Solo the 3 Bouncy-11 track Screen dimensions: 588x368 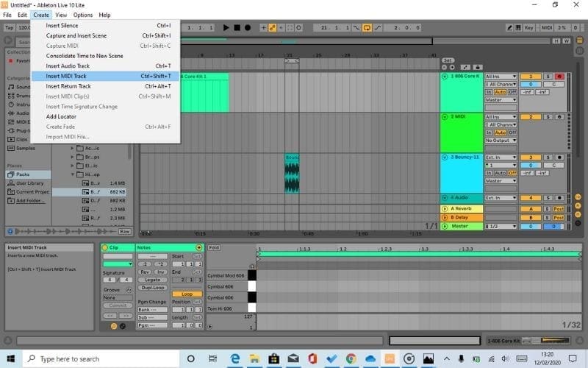(x=548, y=158)
